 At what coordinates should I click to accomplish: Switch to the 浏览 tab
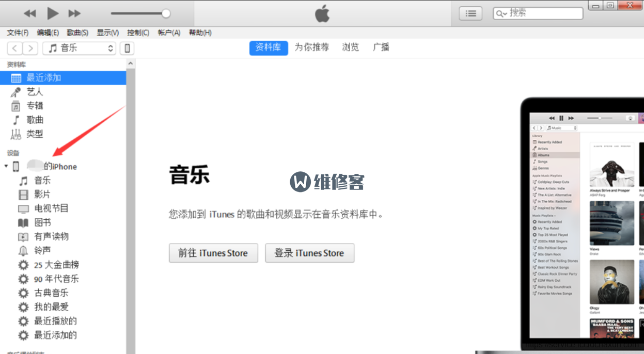[350, 47]
